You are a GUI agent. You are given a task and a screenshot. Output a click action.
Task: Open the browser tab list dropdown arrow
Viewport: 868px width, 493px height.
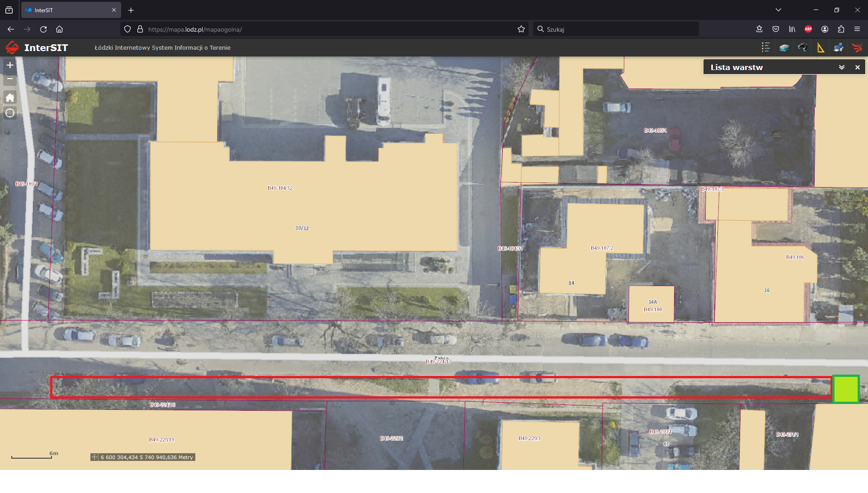[778, 10]
